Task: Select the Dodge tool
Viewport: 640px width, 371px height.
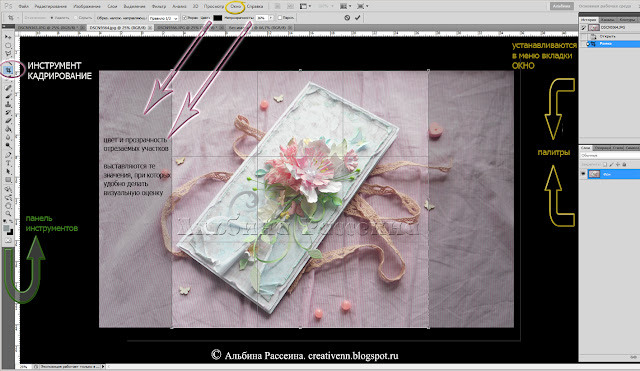Action: [8, 146]
